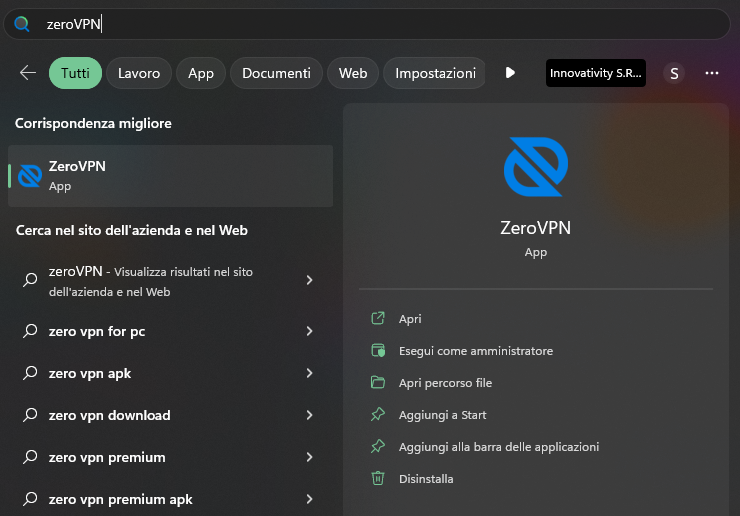Select the Web filter tab
This screenshot has width=740, height=516.
pyautogui.click(x=353, y=73)
